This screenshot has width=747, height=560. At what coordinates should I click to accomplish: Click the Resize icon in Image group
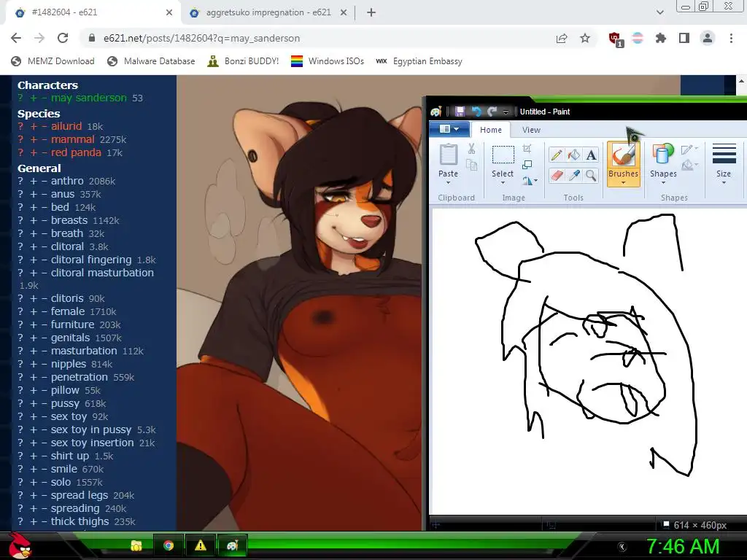click(527, 165)
